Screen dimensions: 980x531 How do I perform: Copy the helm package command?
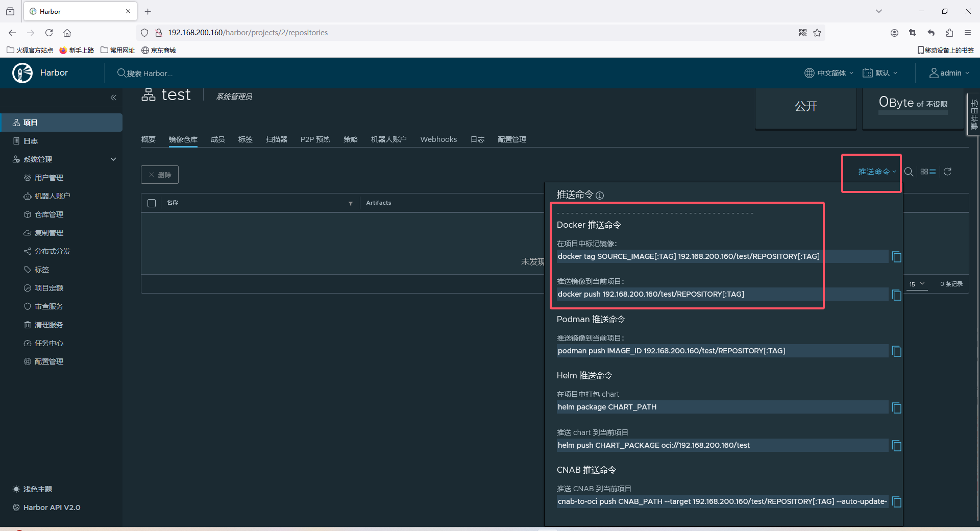pyautogui.click(x=896, y=407)
